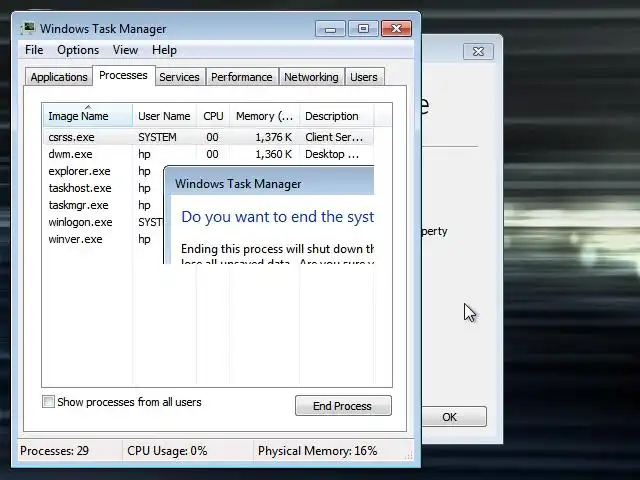Open the Options menu
Viewport: 640px width, 480px height.
click(78, 50)
